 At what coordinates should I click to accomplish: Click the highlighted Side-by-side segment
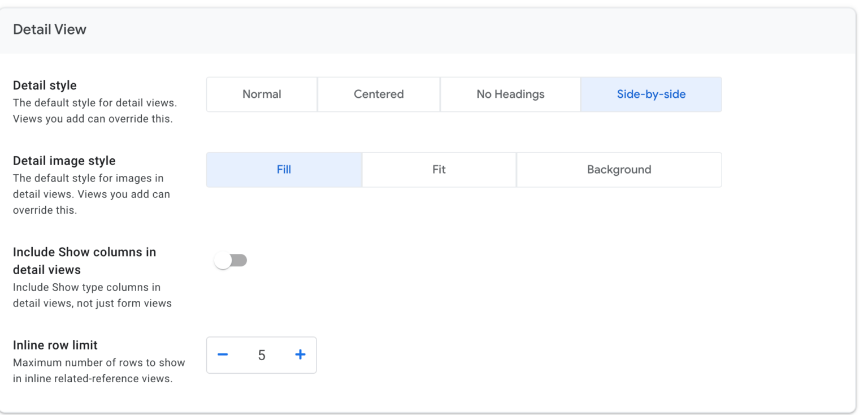click(x=651, y=94)
